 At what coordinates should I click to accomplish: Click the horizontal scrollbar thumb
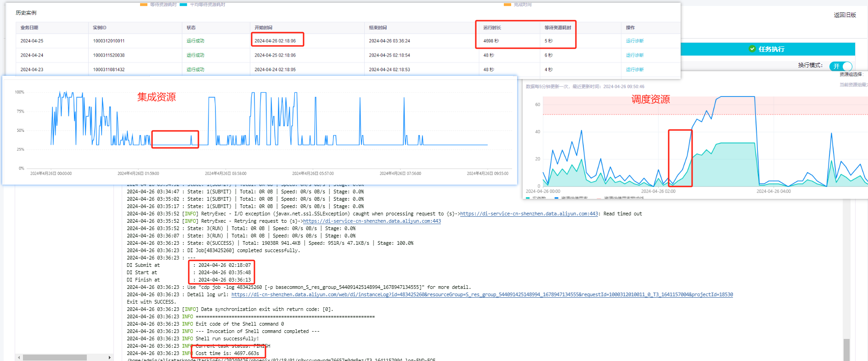(55, 357)
